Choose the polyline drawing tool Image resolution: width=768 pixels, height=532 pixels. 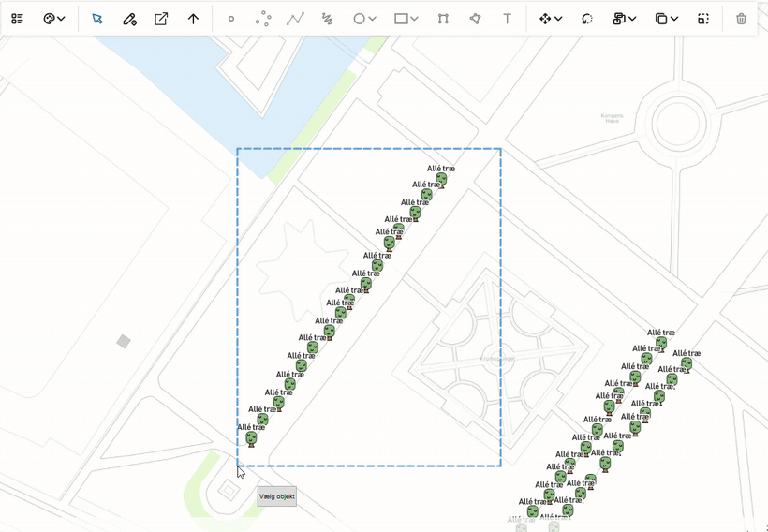tap(295, 19)
